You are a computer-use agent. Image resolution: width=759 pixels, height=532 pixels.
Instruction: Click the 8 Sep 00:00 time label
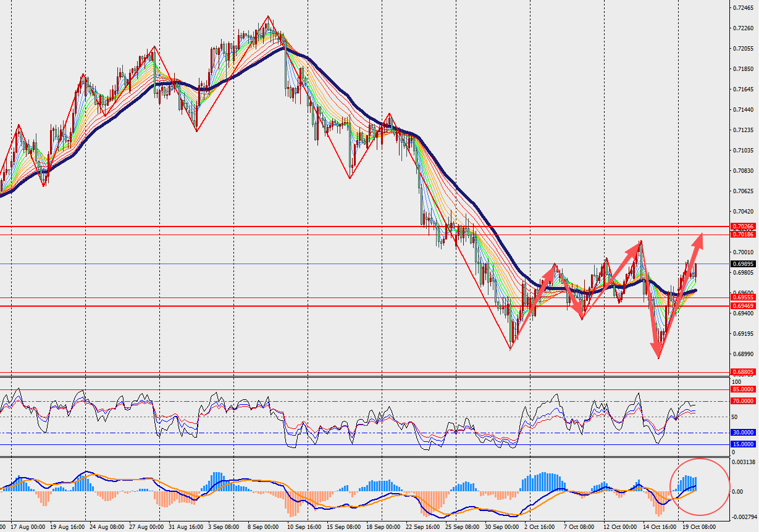262,528
